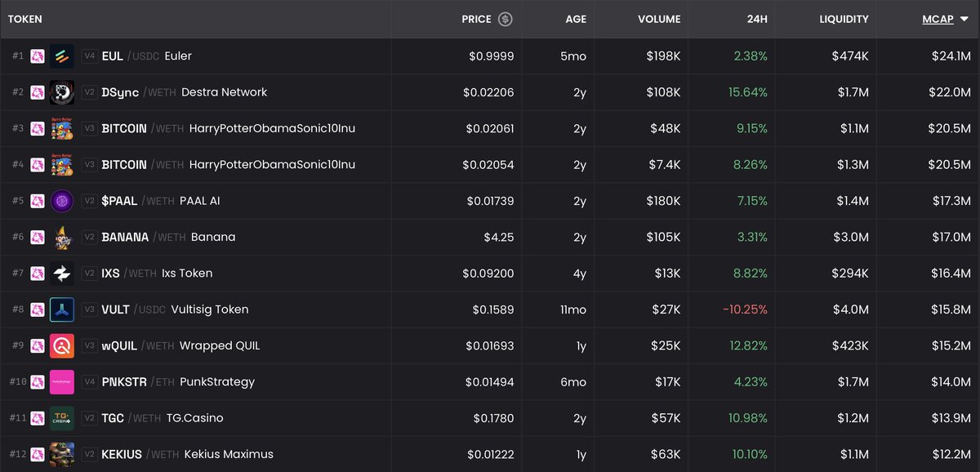Click the $474K liquidity value
This screenshot has height=472, width=980.
click(850, 56)
